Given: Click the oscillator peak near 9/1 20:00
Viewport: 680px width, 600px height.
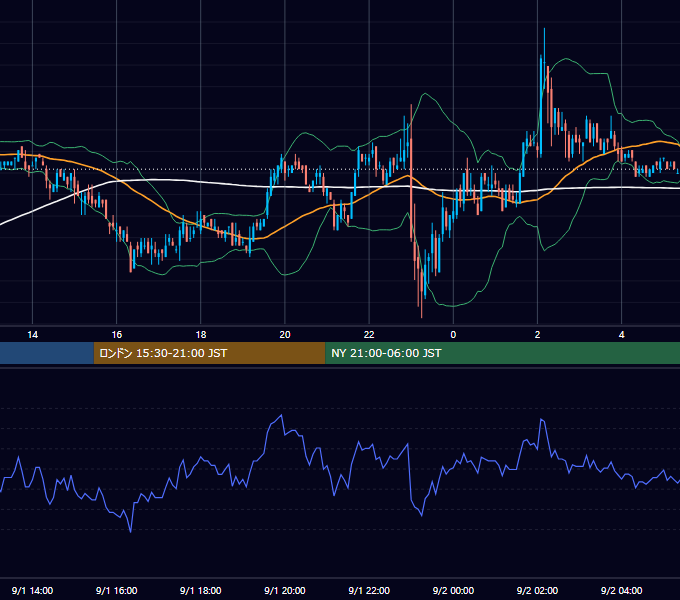Looking at the screenshot, I should [281, 415].
